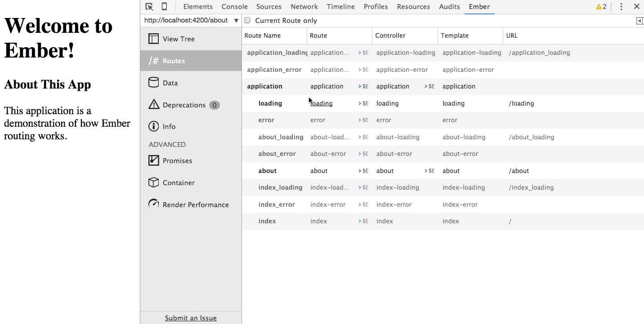Click $E next to about-loading route
This screenshot has width=644, height=324.
tap(363, 137)
